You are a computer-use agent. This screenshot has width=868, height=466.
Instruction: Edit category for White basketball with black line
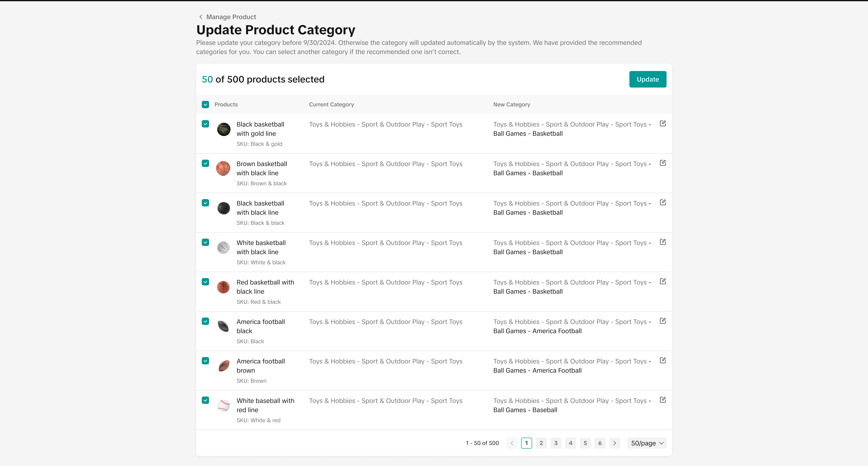[662, 242]
